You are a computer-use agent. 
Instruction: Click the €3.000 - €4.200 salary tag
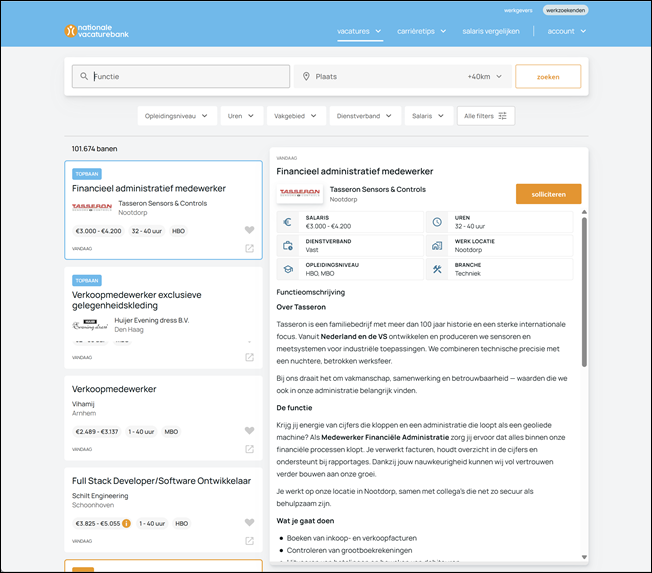click(99, 231)
